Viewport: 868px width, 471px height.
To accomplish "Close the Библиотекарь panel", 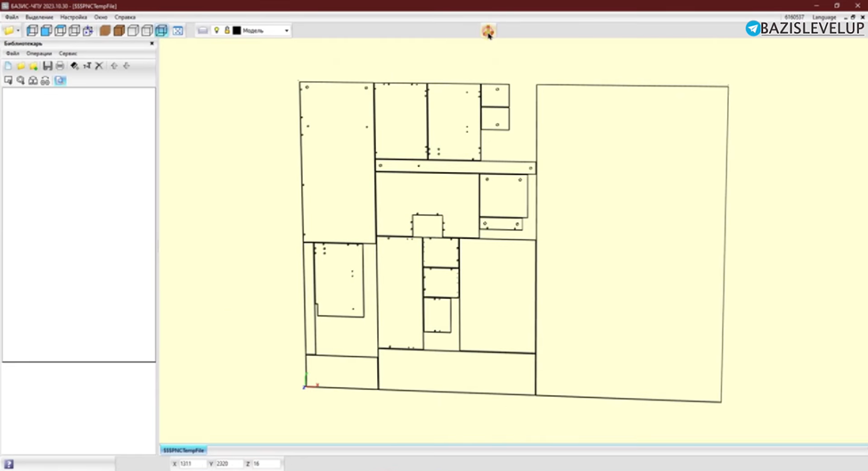I will (x=152, y=43).
